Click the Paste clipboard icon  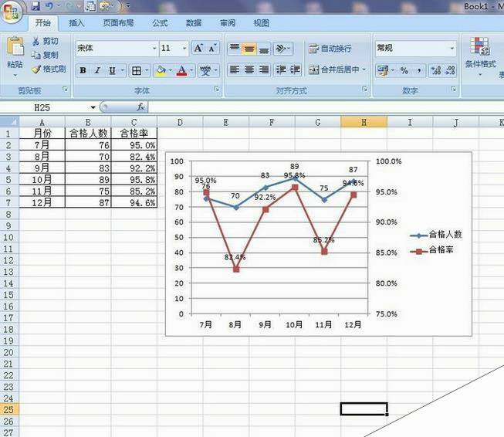point(15,46)
